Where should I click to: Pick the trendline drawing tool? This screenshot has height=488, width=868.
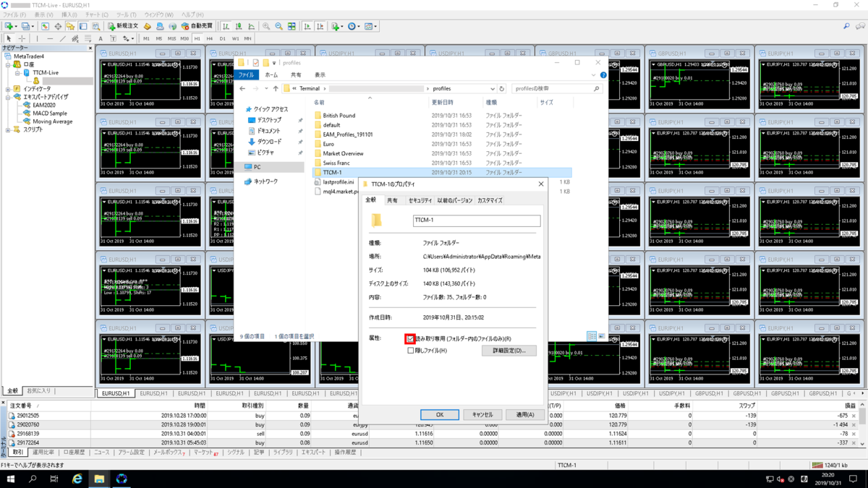(63, 38)
